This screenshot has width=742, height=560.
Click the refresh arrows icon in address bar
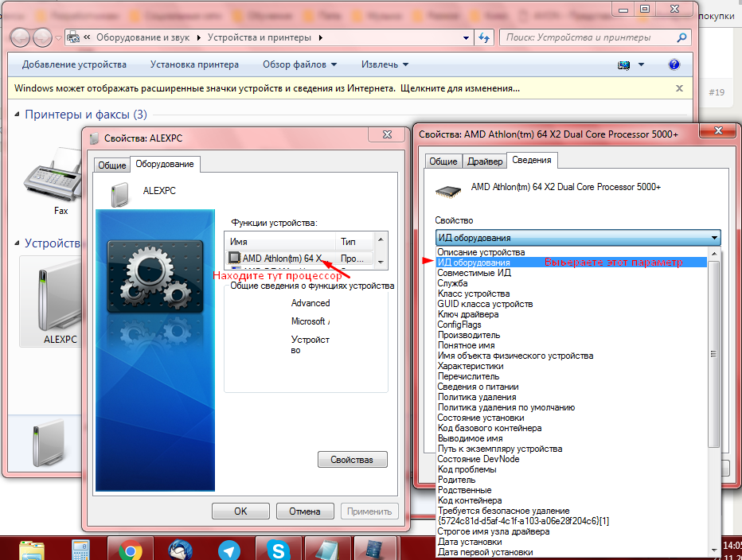(x=483, y=37)
